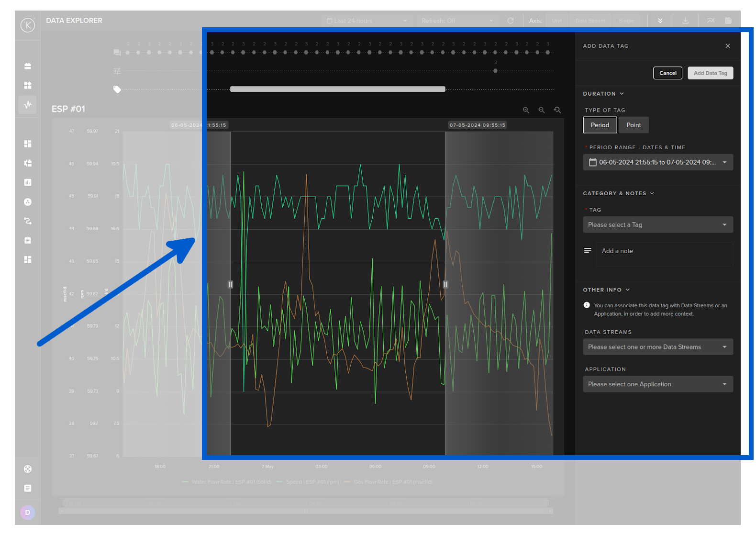Set axis mode to Single
756x536 pixels.
click(x=626, y=21)
